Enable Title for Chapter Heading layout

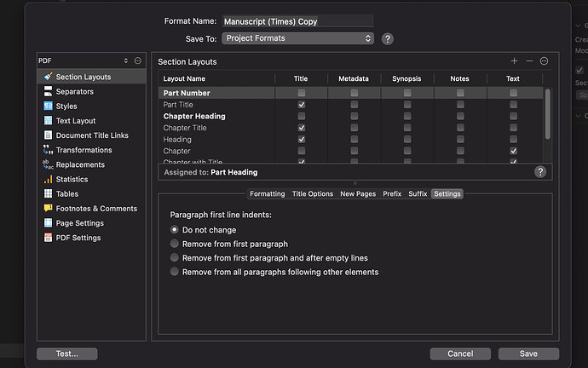tap(301, 116)
